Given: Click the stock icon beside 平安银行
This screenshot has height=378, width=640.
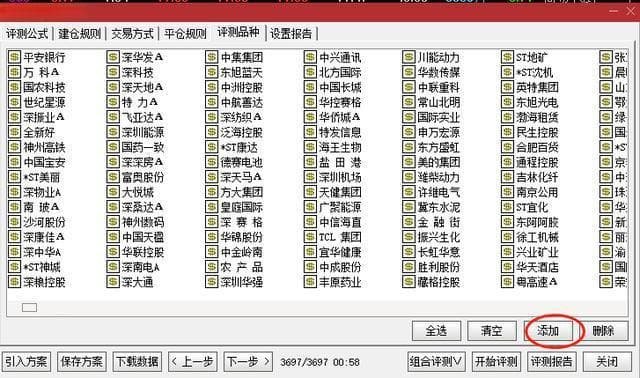Looking at the screenshot, I should 14,57.
